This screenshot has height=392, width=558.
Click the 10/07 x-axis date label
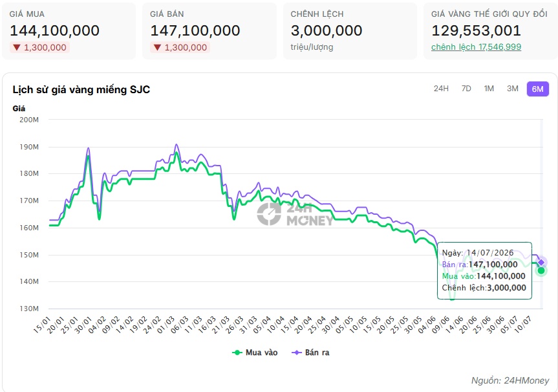[523, 325]
